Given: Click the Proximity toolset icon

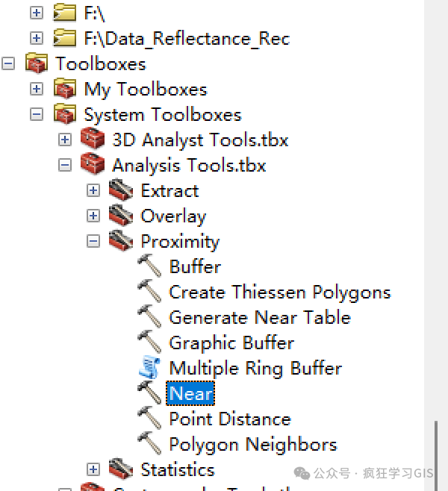Looking at the screenshot, I should [121, 240].
